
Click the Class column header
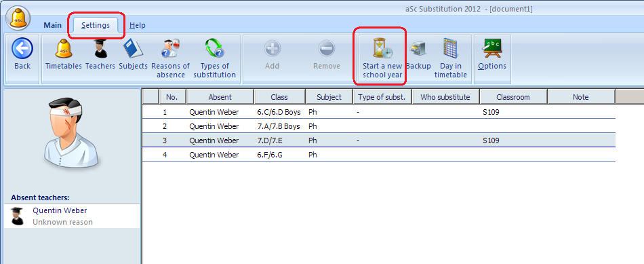click(x=279, y=97)
